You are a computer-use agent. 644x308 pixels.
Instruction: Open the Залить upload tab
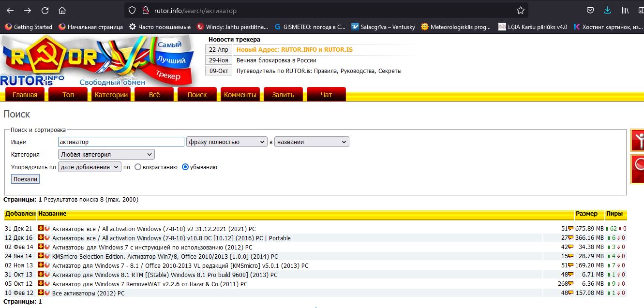pos(284,95)
